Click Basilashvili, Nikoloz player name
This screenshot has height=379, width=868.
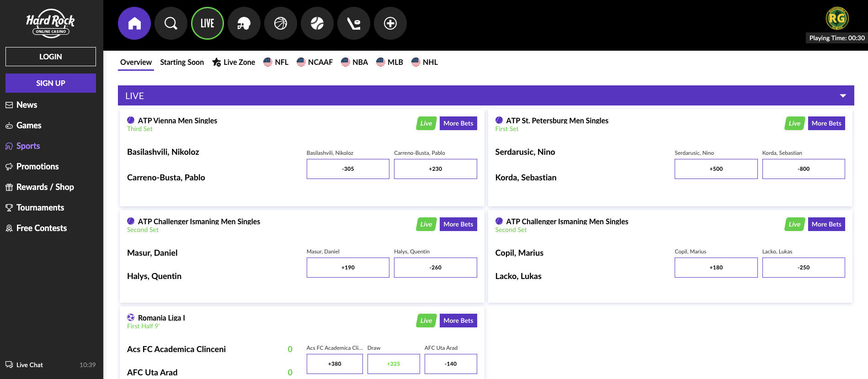coord(163,152)
